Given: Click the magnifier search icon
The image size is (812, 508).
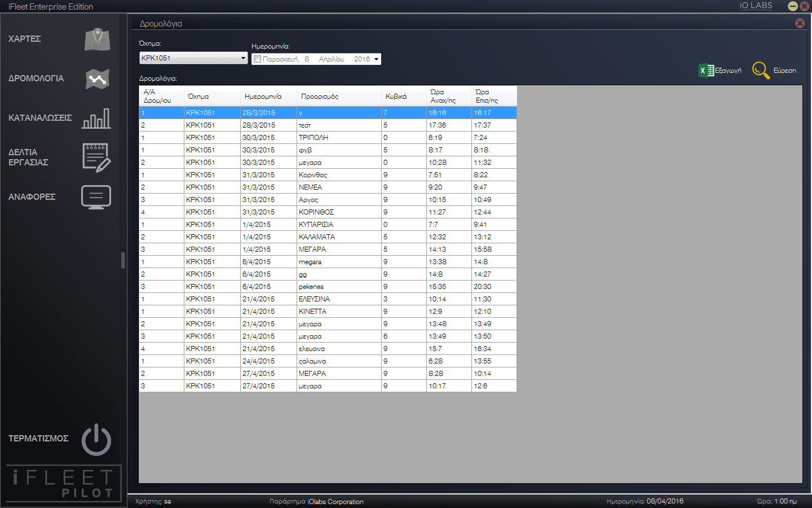Looking at the screenshot, I should click(x=761, y=71).
